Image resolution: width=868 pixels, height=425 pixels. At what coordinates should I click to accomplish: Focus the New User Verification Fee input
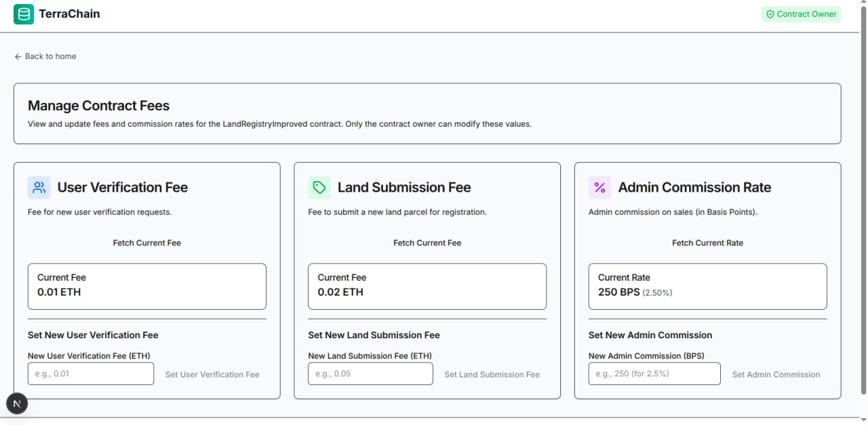[90, 373]
